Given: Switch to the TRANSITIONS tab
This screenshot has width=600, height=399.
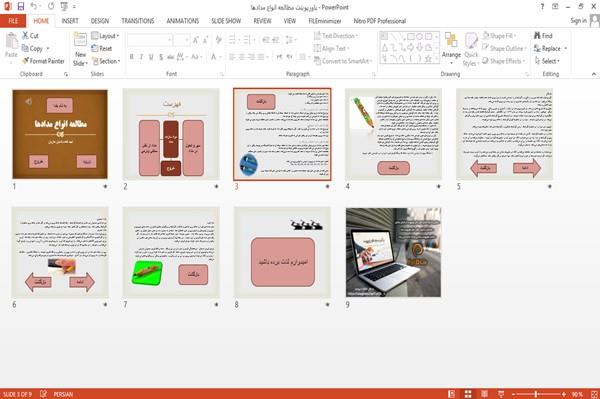Looking at the screenshot, I should (138, 21).
